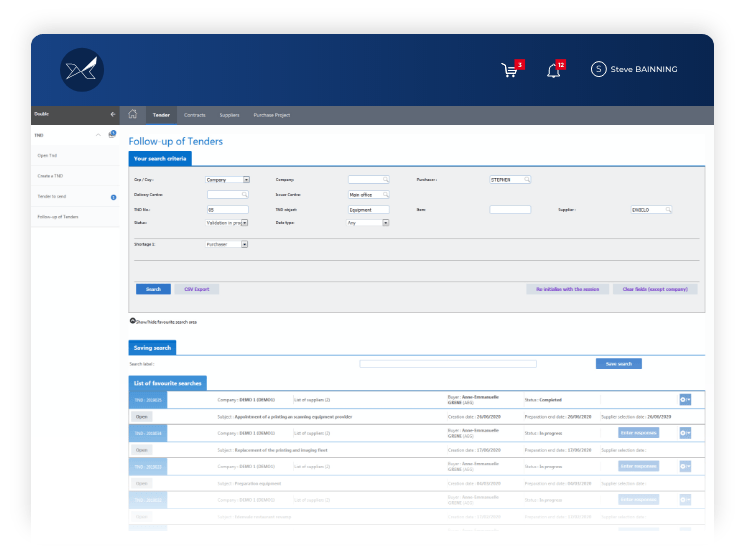This screenshot has width=745, height=546.
Task: Click the blue Search button
Action: click(153, 289)
